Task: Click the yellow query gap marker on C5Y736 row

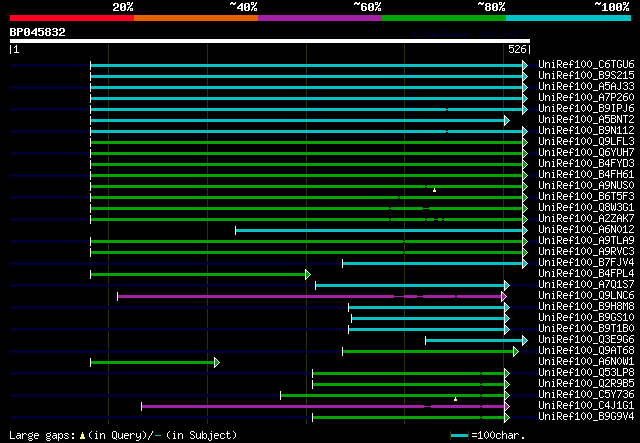Action: [456, 399]
